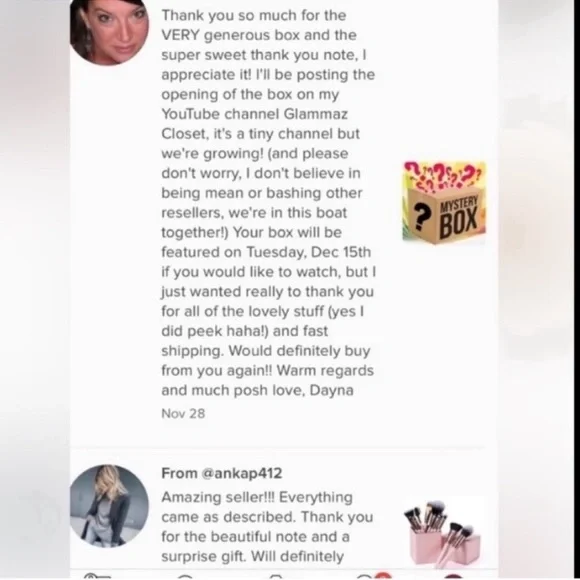580x580 pixels.
Task: Open the blonde reviewer's round avatar
Action: (109, 506)
